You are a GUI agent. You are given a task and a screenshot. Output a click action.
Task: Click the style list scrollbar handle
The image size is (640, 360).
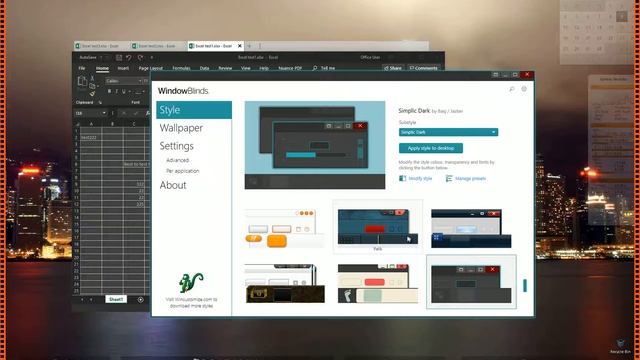coord(525,286)
